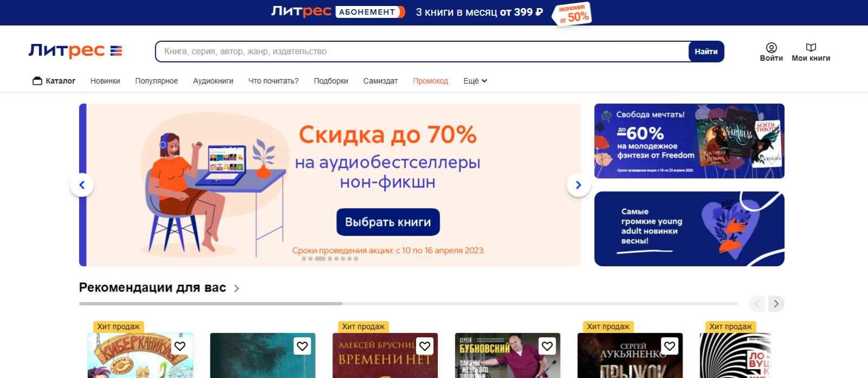This screenshot has width=868, height=378.
Task: Go to previous banner slide arrow
Action: click(82, 185)
